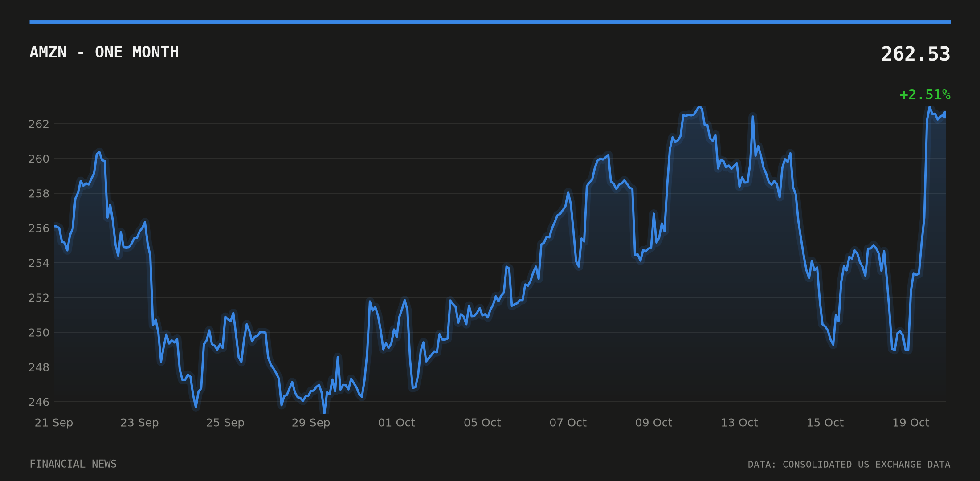Click the 254 y-axis label
The height and width of the screenshot is (481, 980).
click(x=39, y=263)
